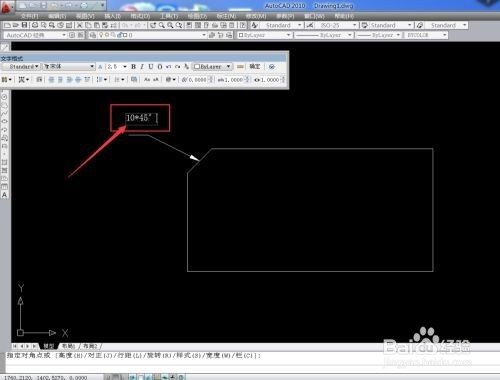Open the columns dropdown in Text Formatting
This screenshot has height=380, width=500.
pos(6,80)
